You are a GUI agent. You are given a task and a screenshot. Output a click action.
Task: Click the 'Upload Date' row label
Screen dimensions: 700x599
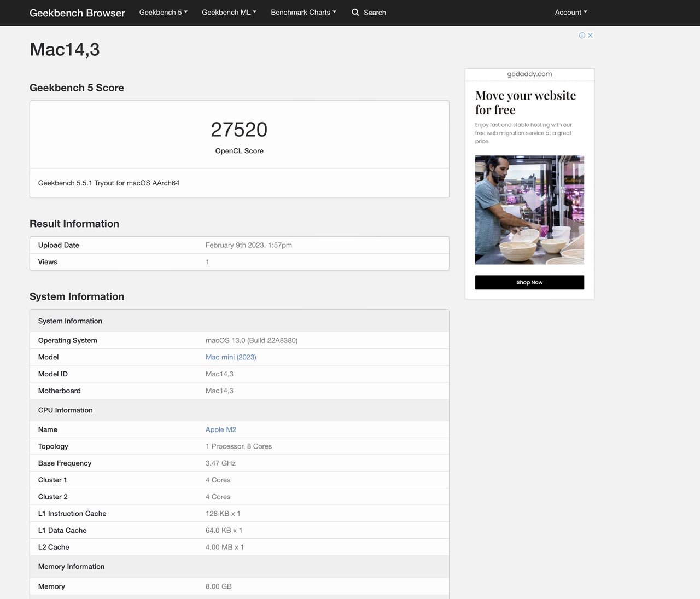(59, 245)
